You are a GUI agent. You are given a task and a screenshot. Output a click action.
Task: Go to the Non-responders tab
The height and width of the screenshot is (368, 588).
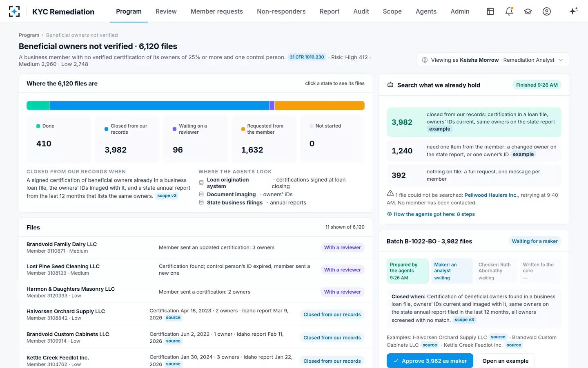[281, 11]
